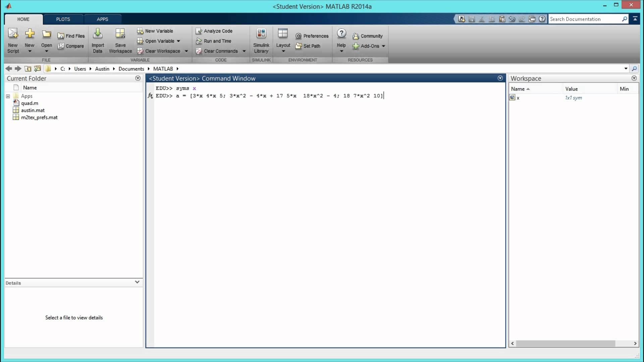Click the Undo icon in quick access toolbar
This screenshot has width=644, height=362.
[512, 19]
